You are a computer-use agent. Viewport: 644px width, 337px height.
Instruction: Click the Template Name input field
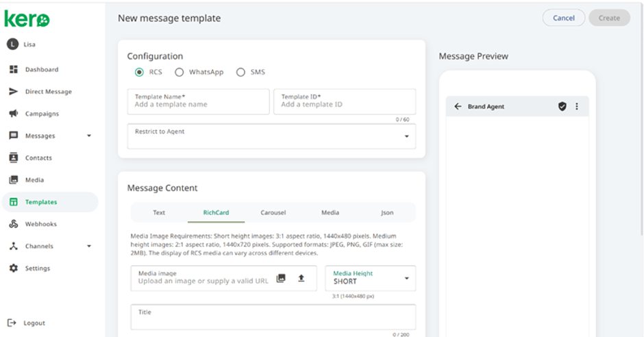pos(199,101)
